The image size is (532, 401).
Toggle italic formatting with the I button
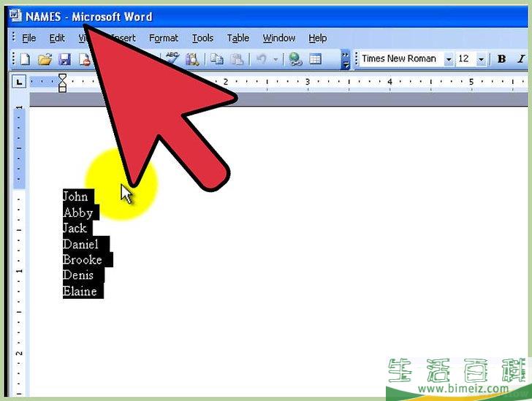[521, 59]
